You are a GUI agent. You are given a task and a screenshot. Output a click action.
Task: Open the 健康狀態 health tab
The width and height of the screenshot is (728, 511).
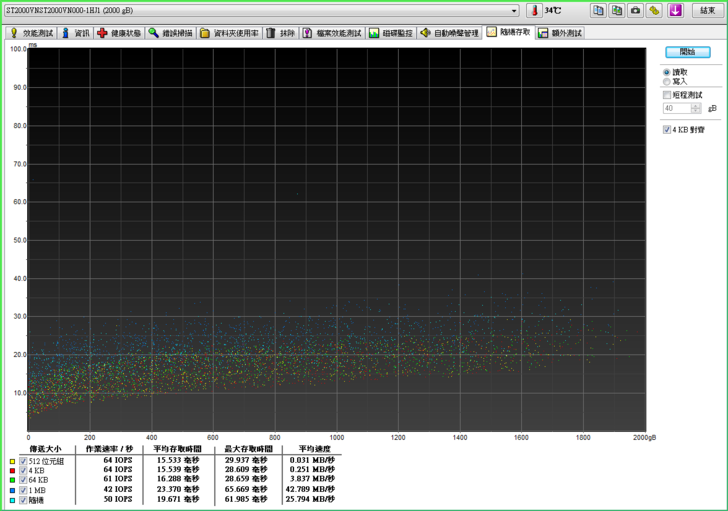119,33
